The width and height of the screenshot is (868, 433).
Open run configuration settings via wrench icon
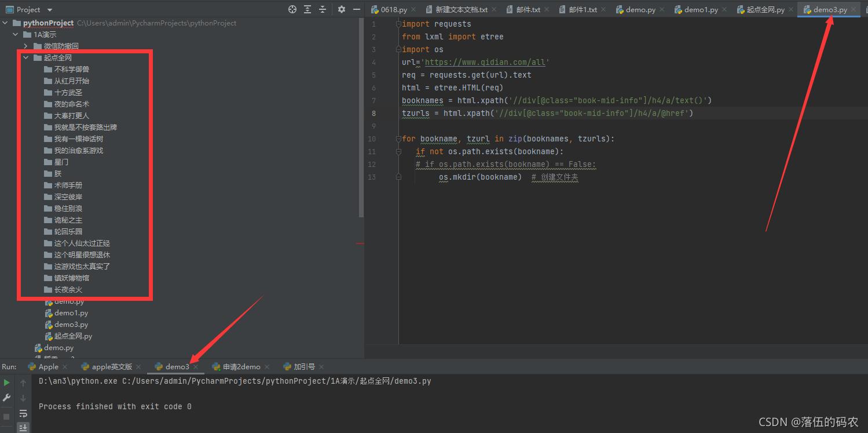click(x=6, y=398)
